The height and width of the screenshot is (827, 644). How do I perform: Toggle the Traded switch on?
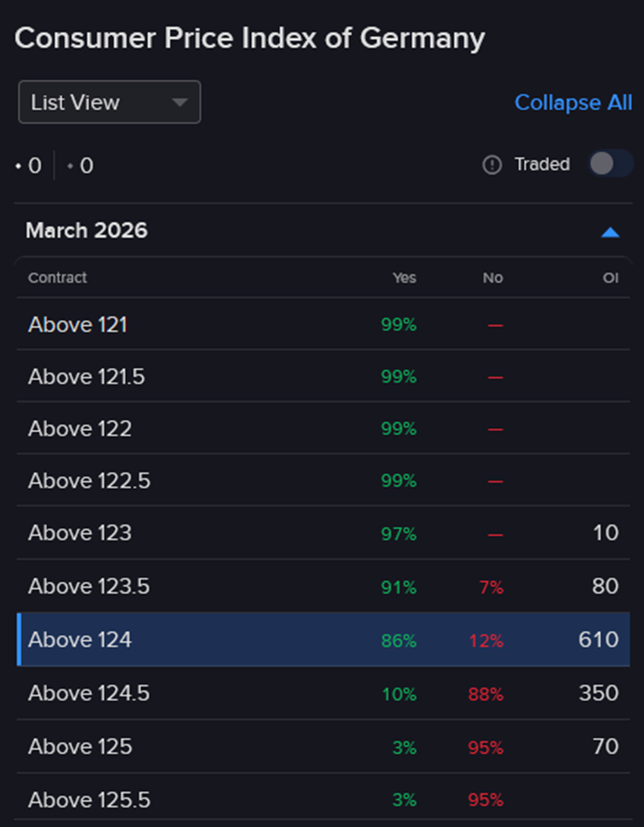pos(611,164)
